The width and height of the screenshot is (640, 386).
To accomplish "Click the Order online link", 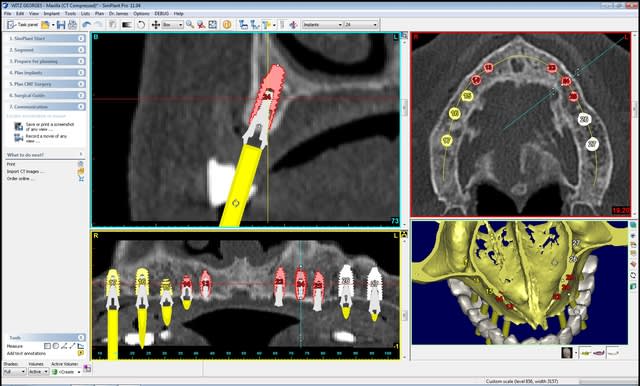I will (x=20, y=179).
